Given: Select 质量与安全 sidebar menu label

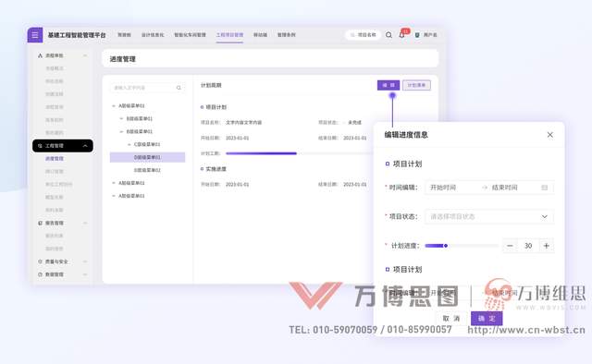Looking at the screenshot, I should pos(56,261).
